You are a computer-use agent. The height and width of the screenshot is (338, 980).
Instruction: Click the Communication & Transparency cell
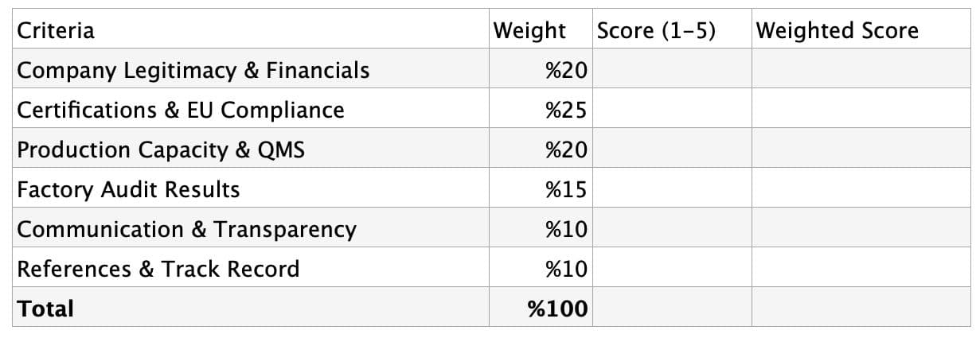click(x=186, y=229)
